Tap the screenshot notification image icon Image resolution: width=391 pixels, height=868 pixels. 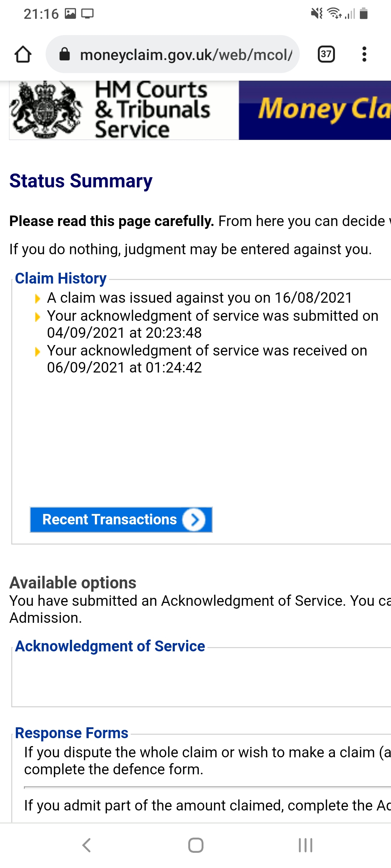(70, 14)
